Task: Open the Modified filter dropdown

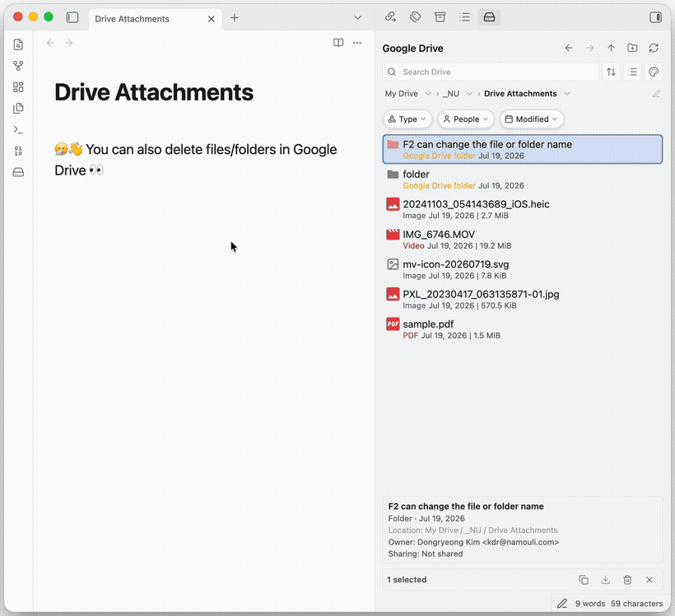Action: [532, 119]
